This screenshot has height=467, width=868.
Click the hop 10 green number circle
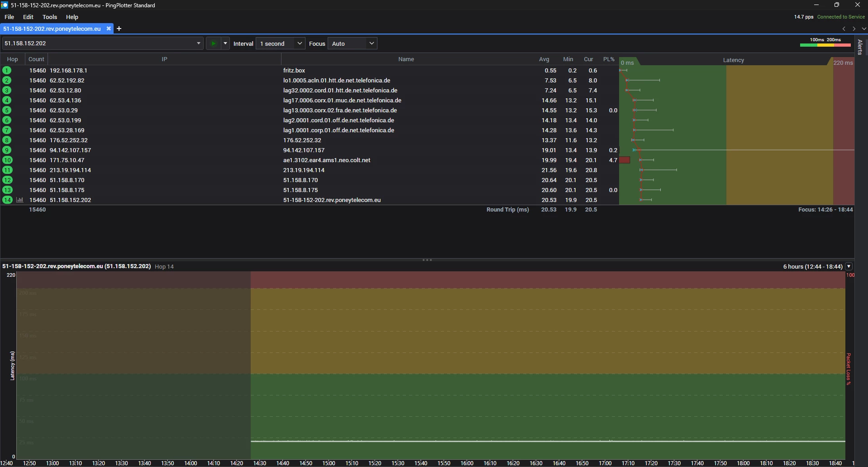coord(7,160)
